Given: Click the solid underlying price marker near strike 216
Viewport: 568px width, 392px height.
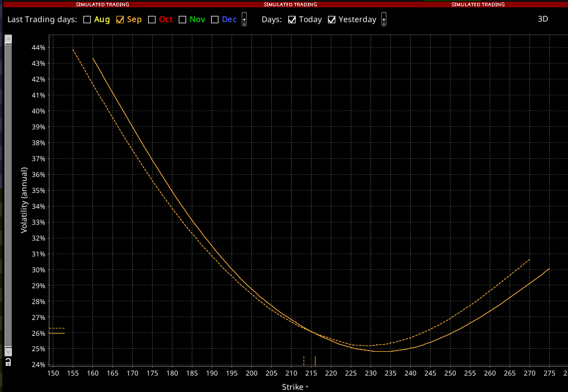Looking at the screenshot, I should tap(315, 361).
